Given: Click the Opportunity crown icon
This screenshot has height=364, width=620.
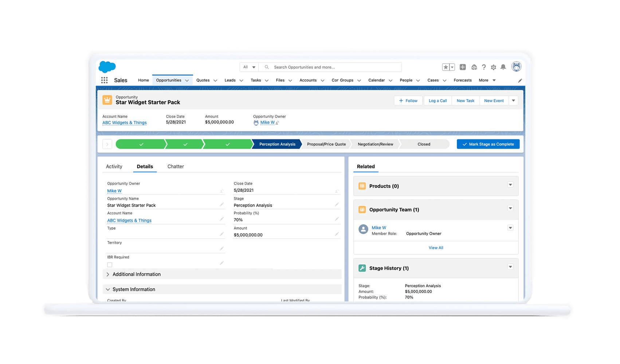Looking at the screenshot, I should click(107, 100).
